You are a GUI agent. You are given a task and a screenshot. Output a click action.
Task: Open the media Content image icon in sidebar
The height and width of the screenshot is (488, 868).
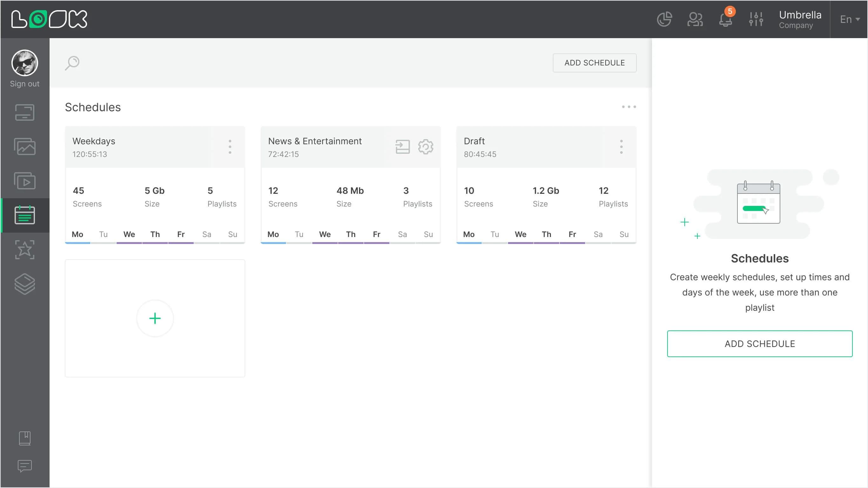pyautogui.click(x=24, y=146)
